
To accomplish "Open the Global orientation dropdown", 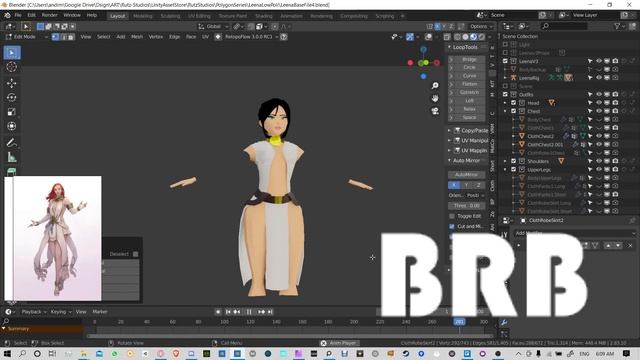I will 213,27.
